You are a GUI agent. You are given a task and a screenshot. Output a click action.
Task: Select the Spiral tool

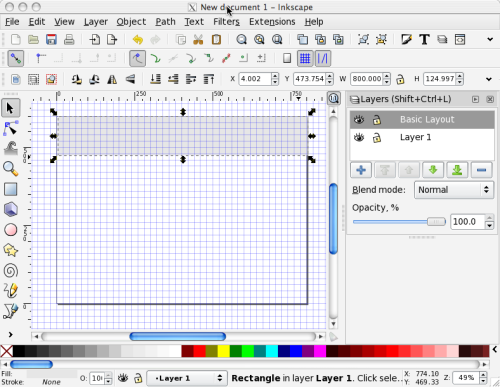pos(10,271)
